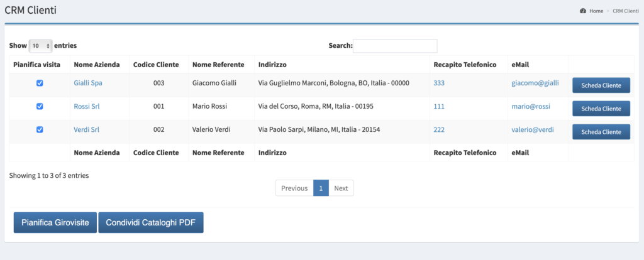Open the Show entries count dropdown

click(41, 46)
